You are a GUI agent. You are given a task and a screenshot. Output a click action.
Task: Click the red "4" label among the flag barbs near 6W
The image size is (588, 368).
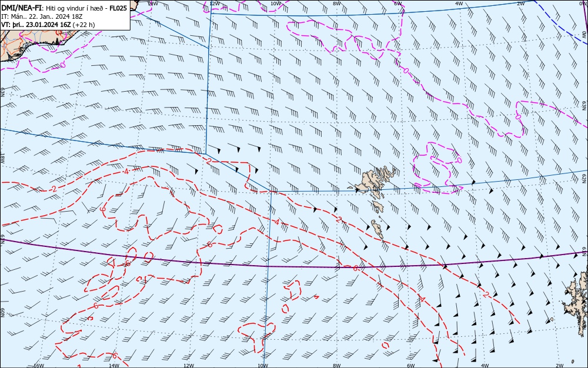click(x=423, y=299)
